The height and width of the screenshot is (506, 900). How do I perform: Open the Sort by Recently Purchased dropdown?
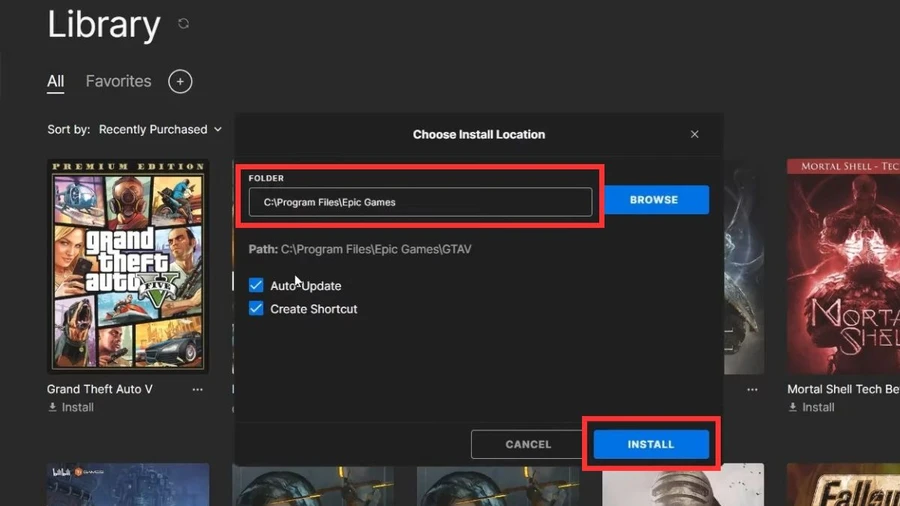pyautogui.click(x=160, y=130)
